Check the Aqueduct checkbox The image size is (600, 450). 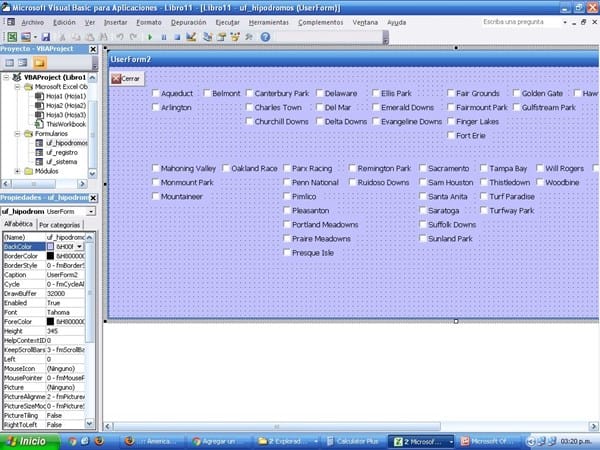point(156,93)
